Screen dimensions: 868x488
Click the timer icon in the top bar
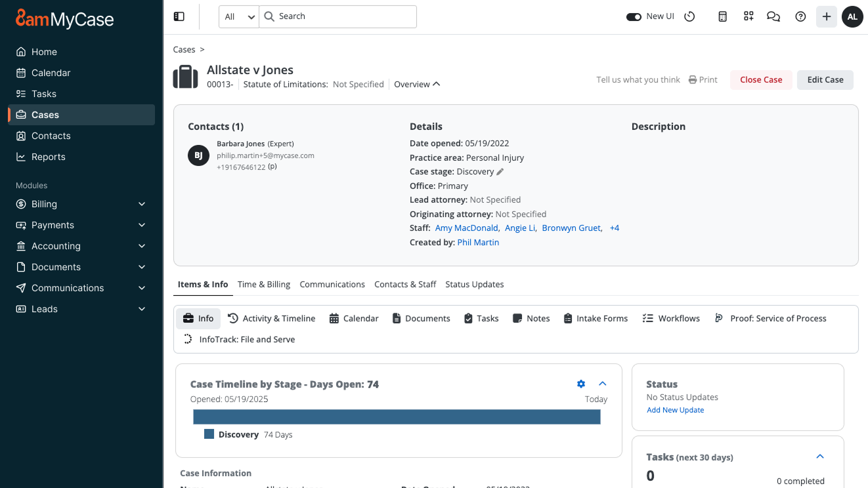pyautogui.click(x=689, y=17)
